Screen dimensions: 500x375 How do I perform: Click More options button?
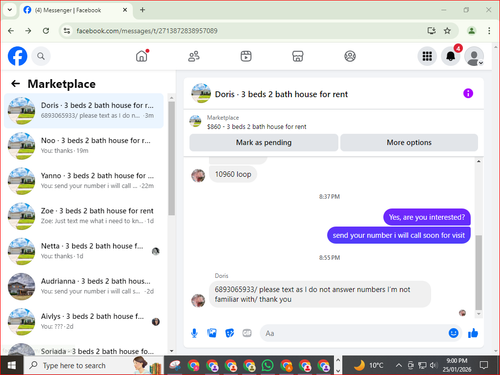(x=409, y=142)
